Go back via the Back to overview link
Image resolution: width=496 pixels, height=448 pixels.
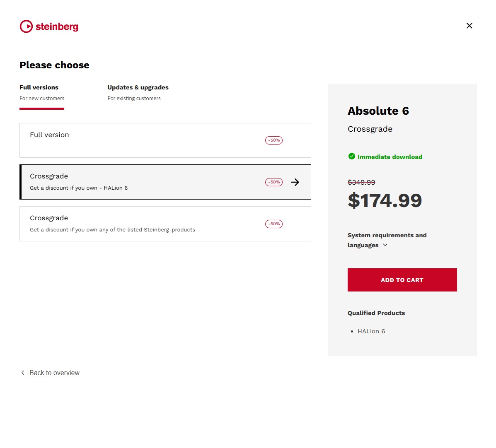coord(54,373)
